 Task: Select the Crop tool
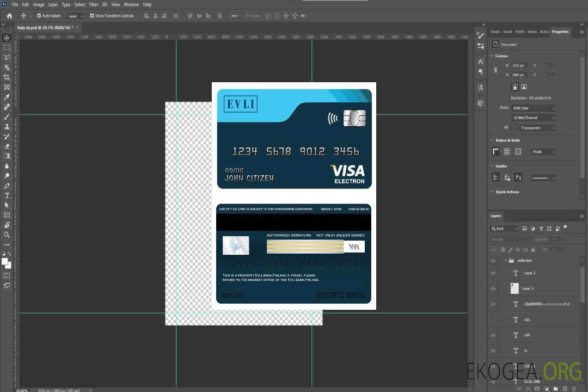coord(7,77)
